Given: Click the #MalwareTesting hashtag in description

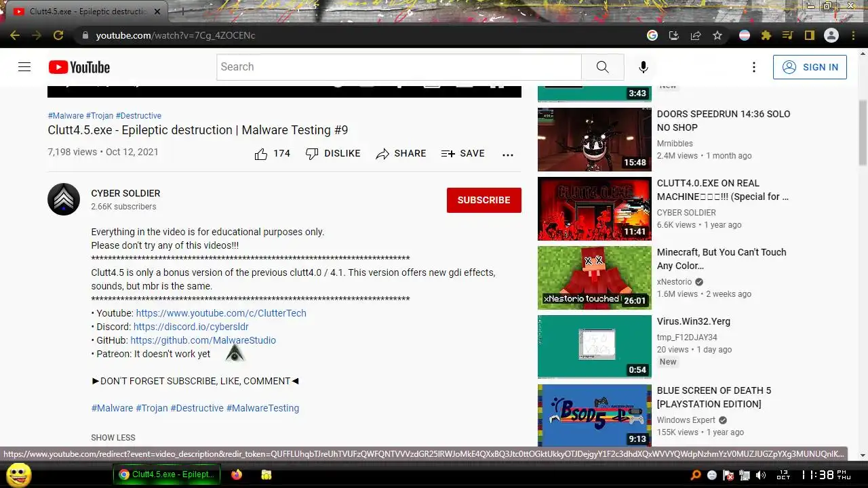Looking at the screenshot, I should (262, 408).
